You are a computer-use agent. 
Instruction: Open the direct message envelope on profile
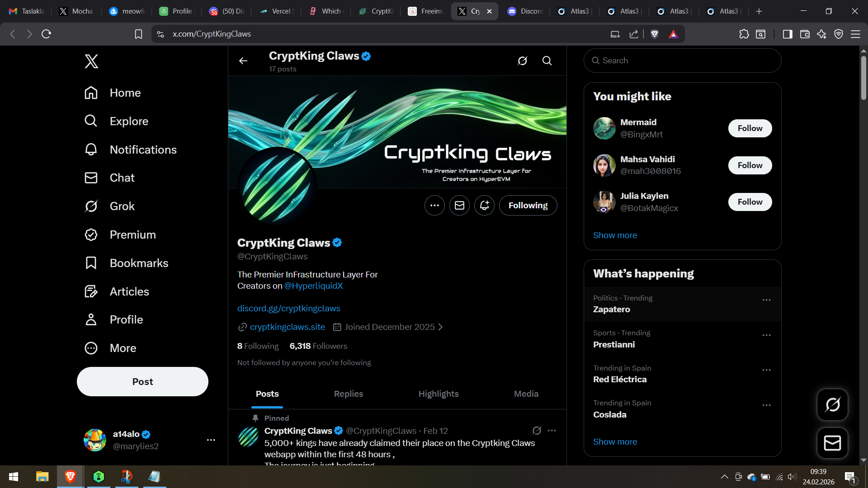coord(459,206)
